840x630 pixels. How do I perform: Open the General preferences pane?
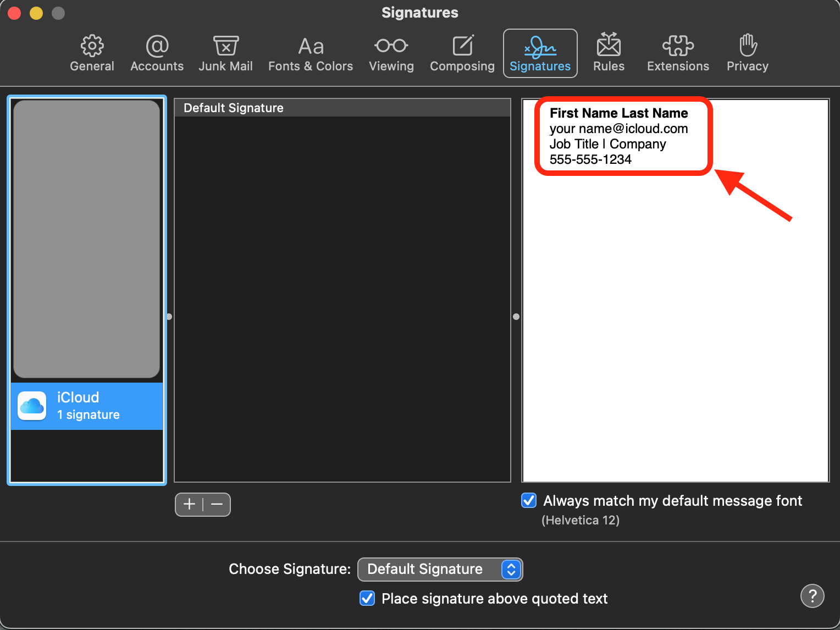click(92, 53)
